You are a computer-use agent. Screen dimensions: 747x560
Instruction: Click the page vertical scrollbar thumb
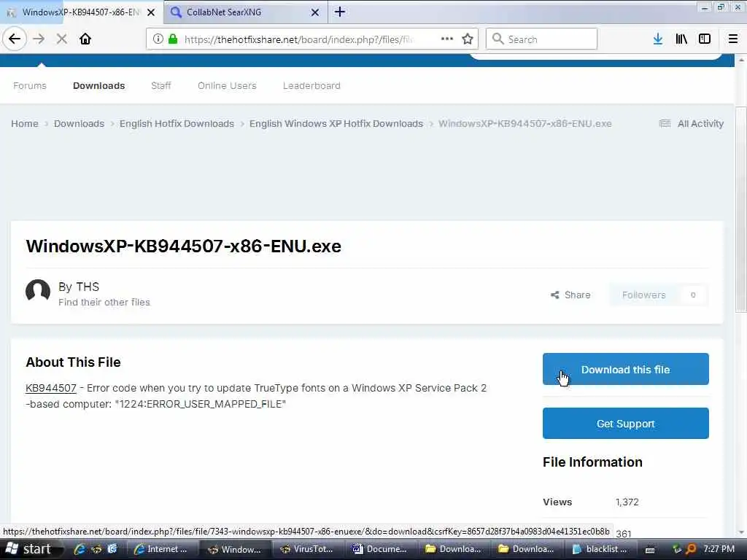click(741, 209)
